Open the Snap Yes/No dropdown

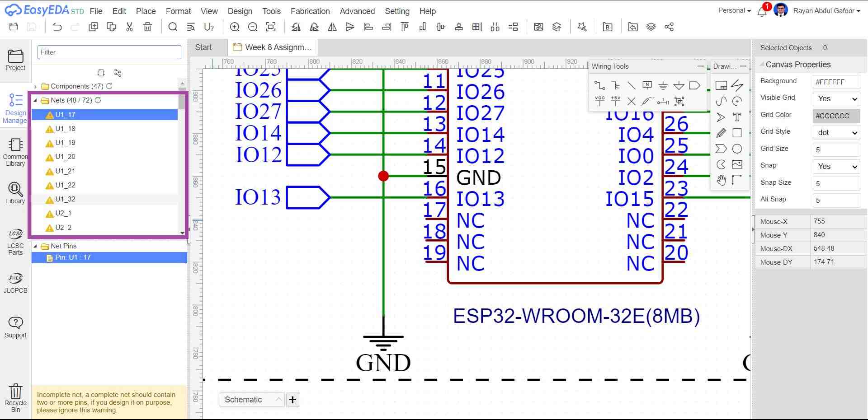pos(836,166)
